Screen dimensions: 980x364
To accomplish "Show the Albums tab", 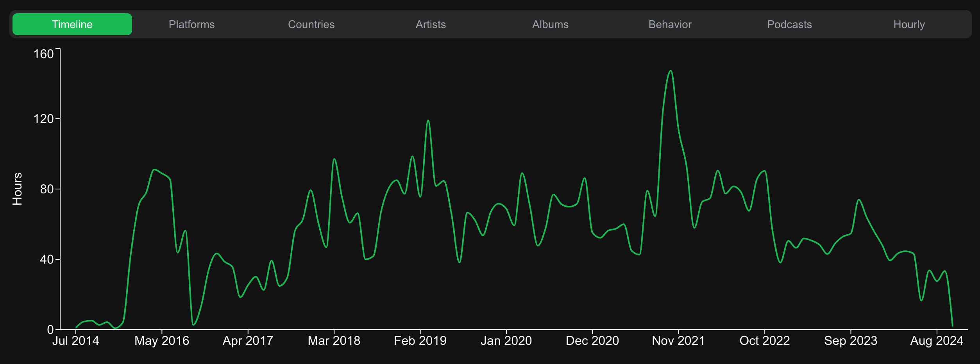I will click(x=551, y=24).
